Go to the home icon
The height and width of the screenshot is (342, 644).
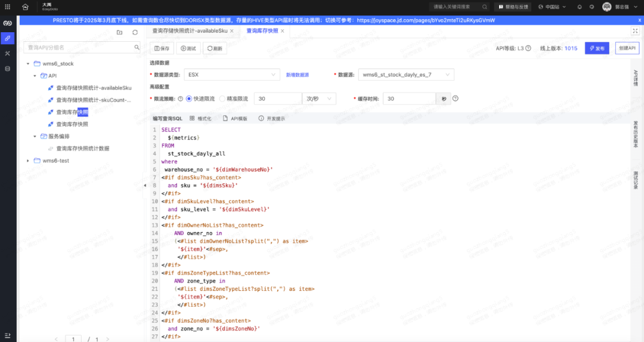pyautogui.click(x=25, y=7)
